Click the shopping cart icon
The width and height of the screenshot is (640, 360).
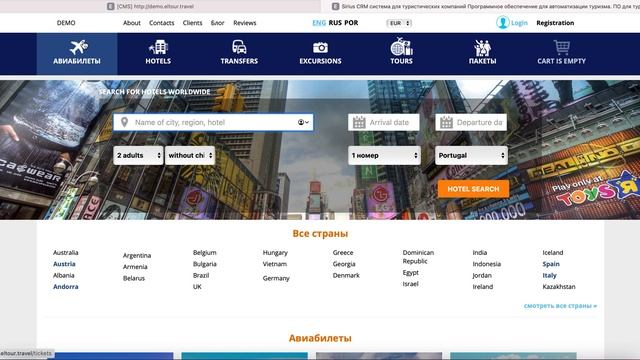pyautogui.click(x=562, y=47)
